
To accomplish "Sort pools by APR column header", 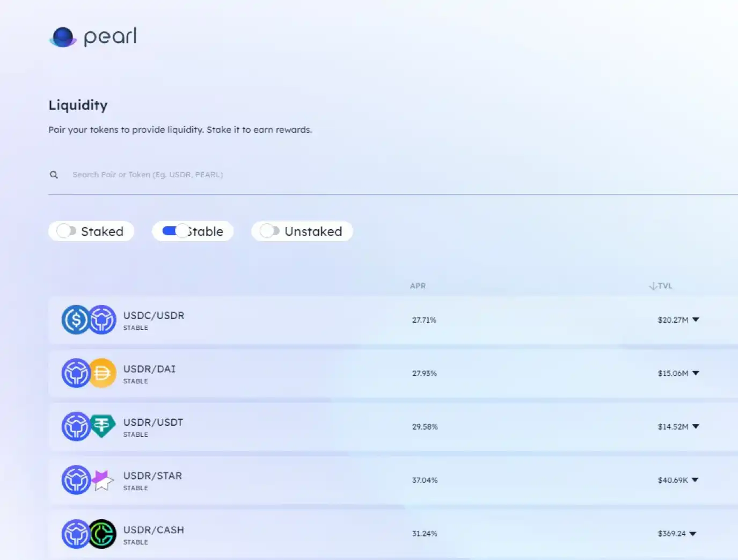I will tap(418, 286).
